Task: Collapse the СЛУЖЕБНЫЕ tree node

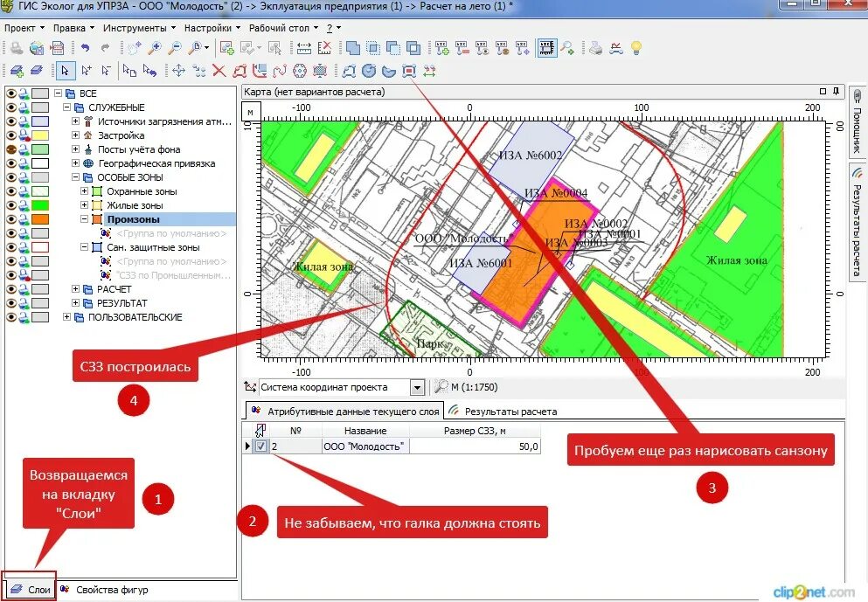Action: pos(67,107)
